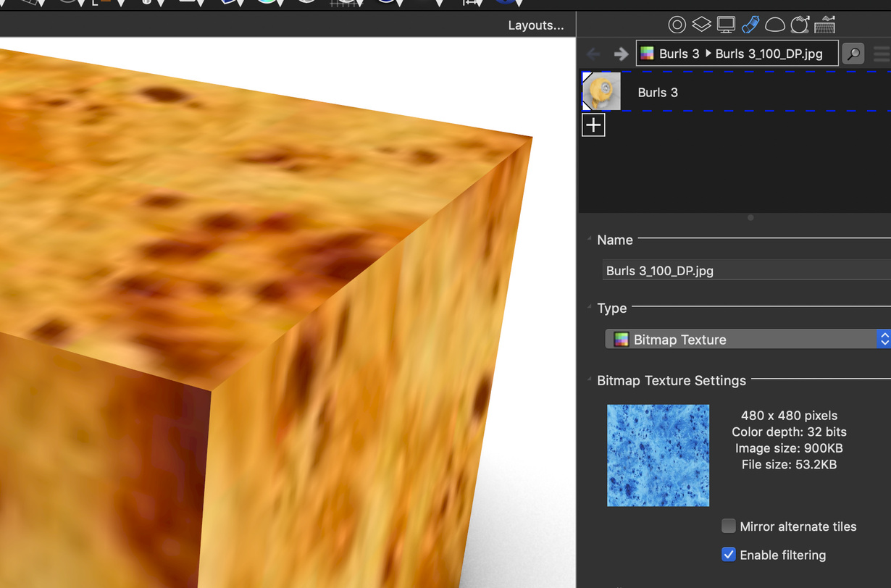The image size is (891, 588).
Task: Open the Layers panel icon
Action: pos(701,25)
